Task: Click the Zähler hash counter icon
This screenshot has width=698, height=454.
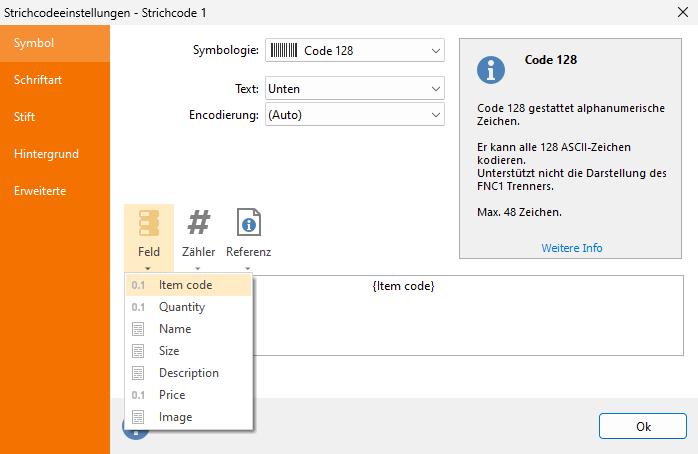Action: (x=199, y=222)
